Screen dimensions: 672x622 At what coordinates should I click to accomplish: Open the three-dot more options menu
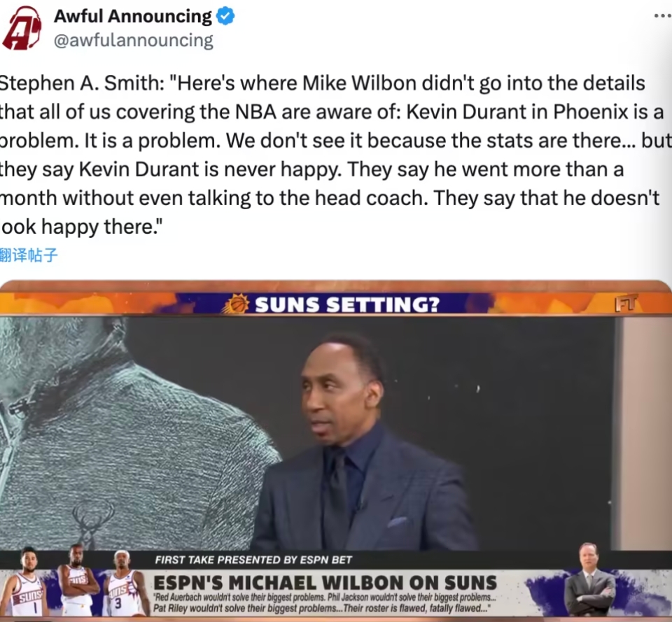(663, 16)
